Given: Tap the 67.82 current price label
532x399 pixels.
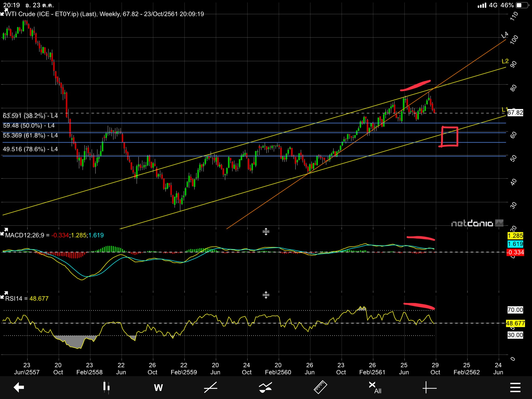Looking at the screenshot, I should point(515,112).
